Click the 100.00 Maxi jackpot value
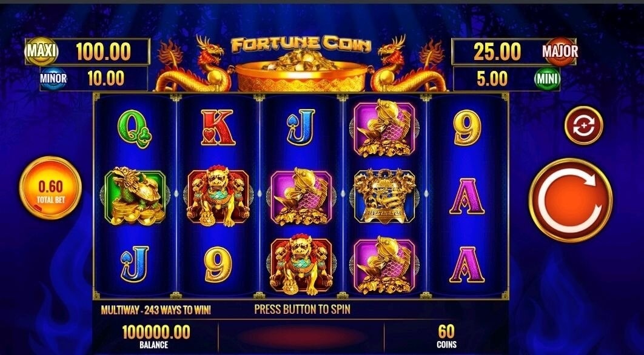This screenshot has height=355, width=644. point(104,51)
